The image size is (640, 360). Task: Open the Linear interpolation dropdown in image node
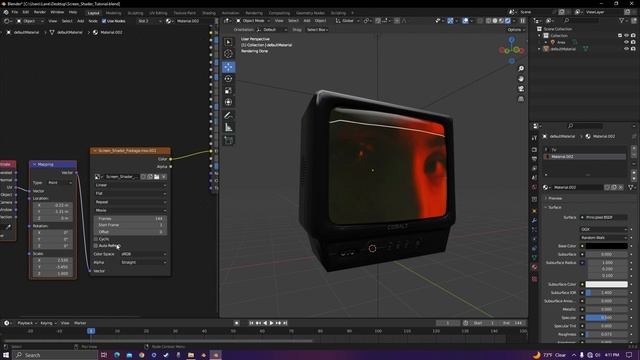[131, 185]
